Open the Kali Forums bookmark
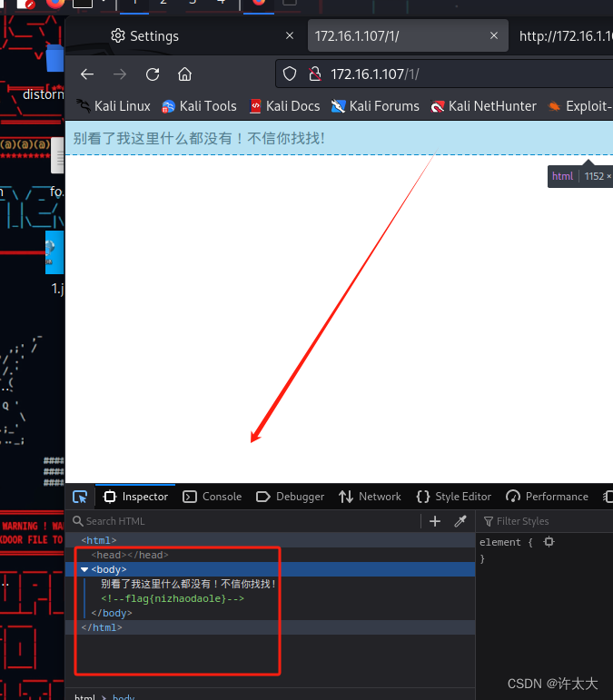The height and width of the screenshot is (700, 613). coord(375,106)
